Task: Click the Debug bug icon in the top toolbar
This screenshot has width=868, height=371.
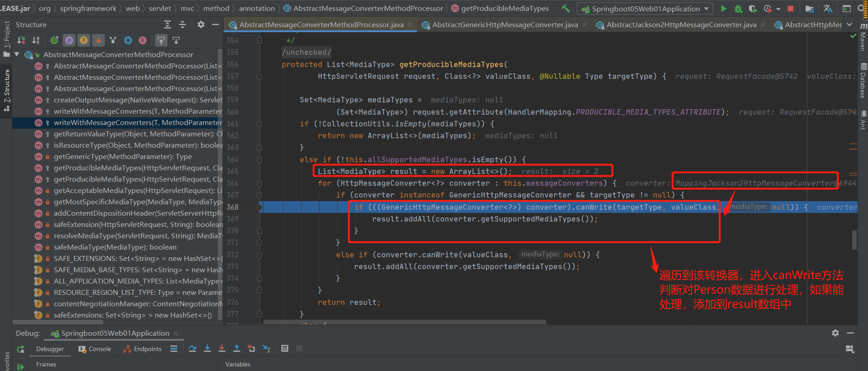Action: 738,8
